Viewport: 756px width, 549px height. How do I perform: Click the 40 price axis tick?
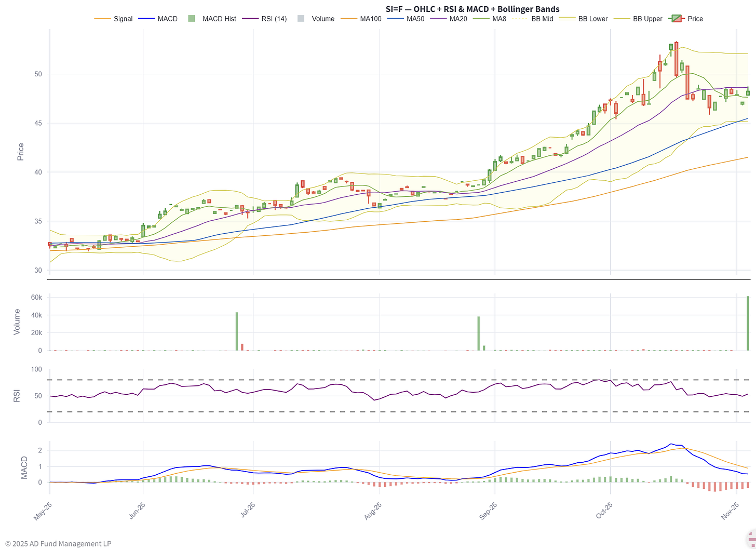38,172
